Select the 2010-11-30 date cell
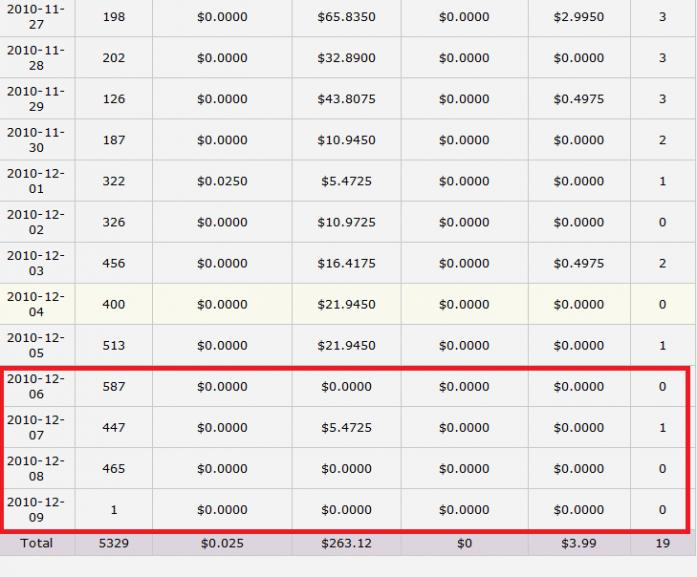Image resolution: width=697 pixels, height=577 pixels. click(x=36, y=140)
